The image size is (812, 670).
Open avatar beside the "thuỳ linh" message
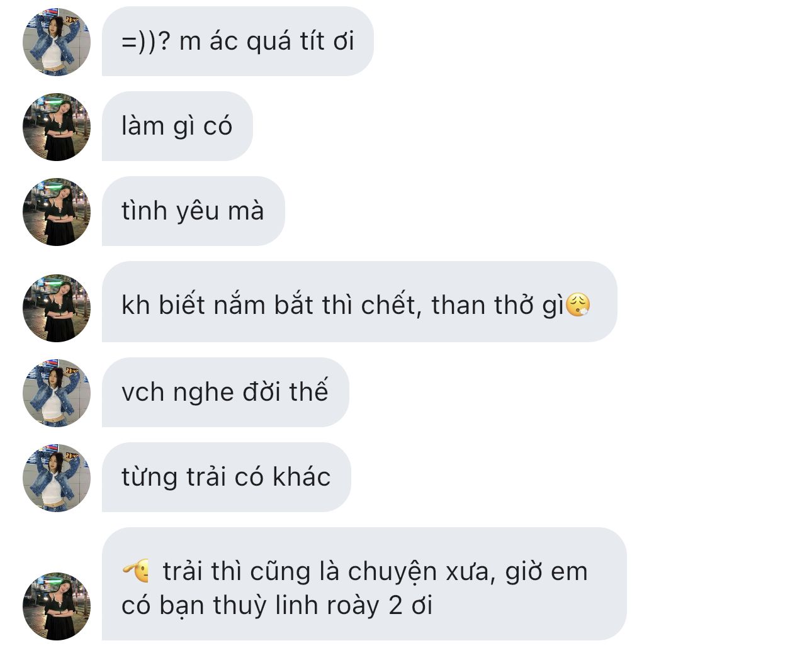pos(57,606)
